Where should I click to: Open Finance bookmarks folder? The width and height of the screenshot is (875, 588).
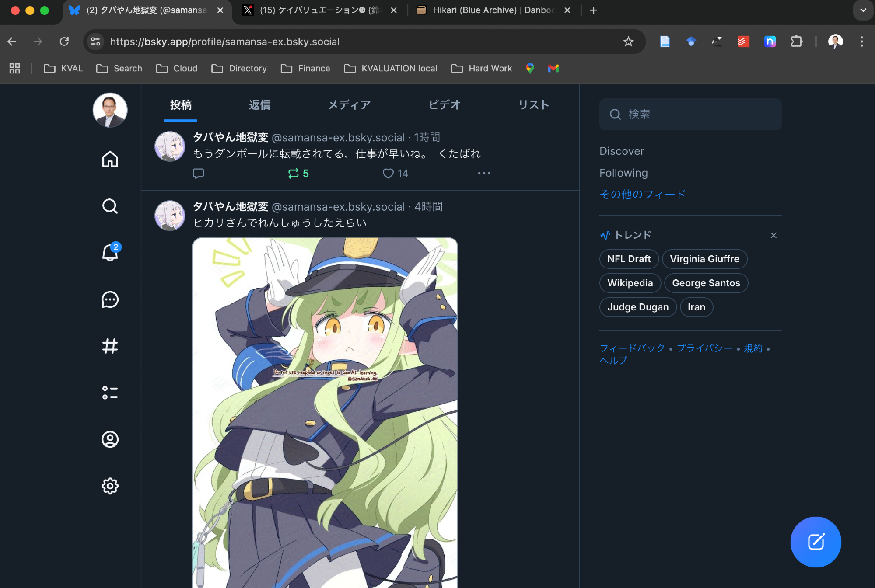[306, 68]
